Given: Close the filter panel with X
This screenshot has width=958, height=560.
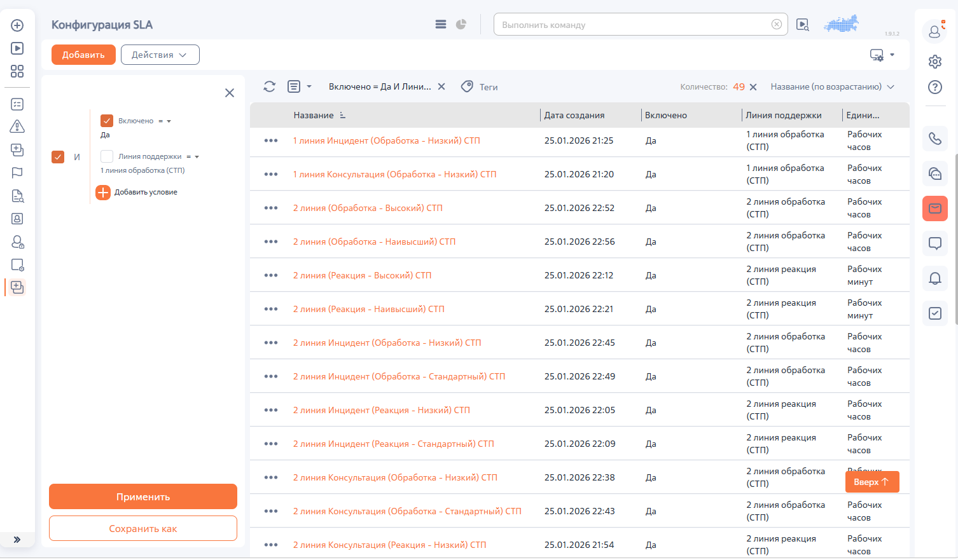Looking at the screenshot, I should click(230, 93).
